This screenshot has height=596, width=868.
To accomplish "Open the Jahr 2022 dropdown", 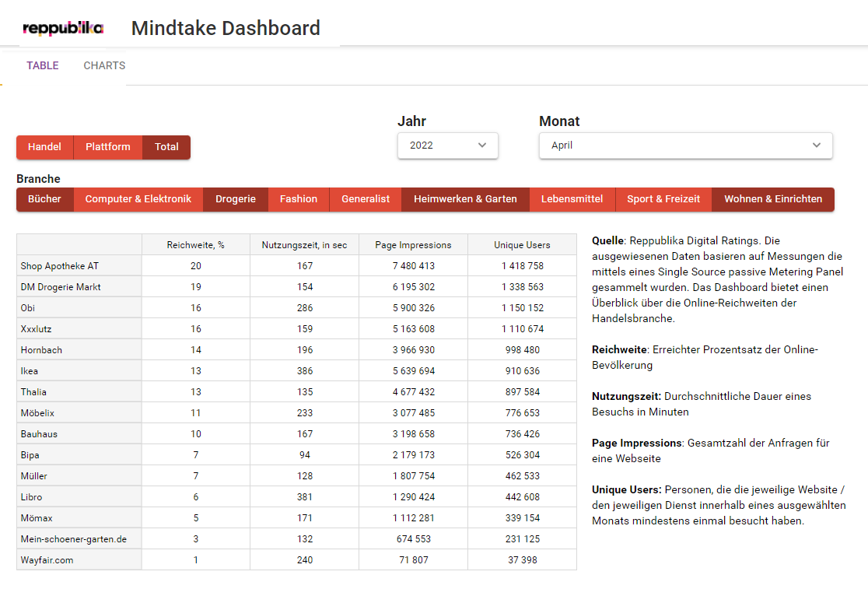I will [x=448, y=145].
